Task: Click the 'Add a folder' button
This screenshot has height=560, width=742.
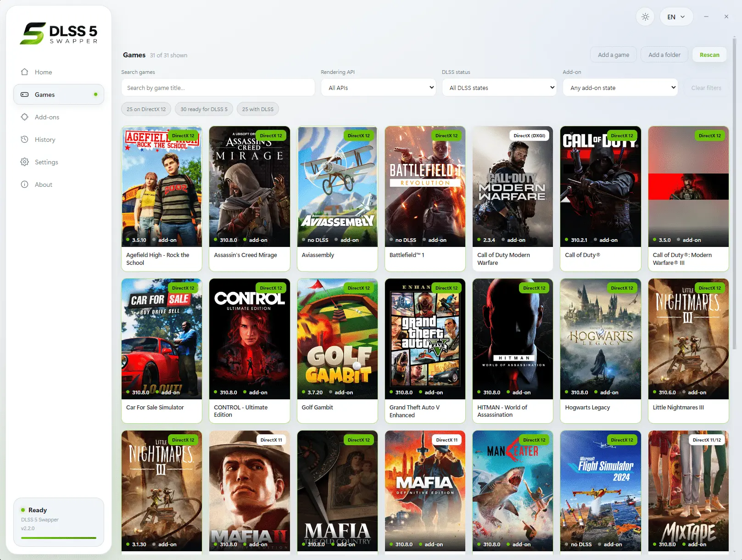Action: click(664, 55)
